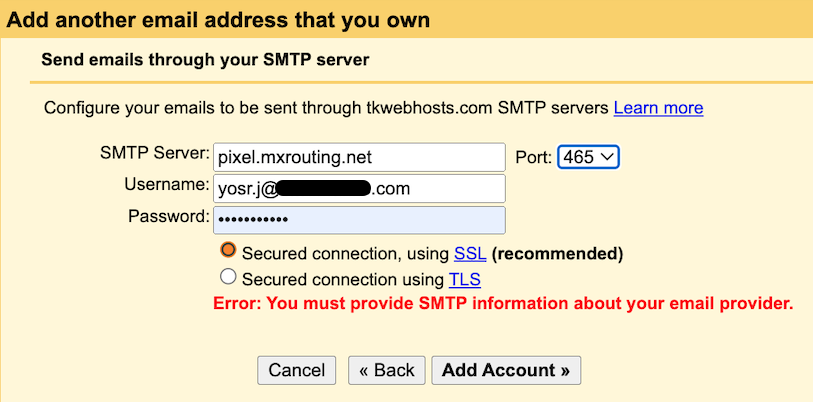This screenshot has width=813, height=402.
Task: Open the TLS hyperlink
Action: (465, 279)
